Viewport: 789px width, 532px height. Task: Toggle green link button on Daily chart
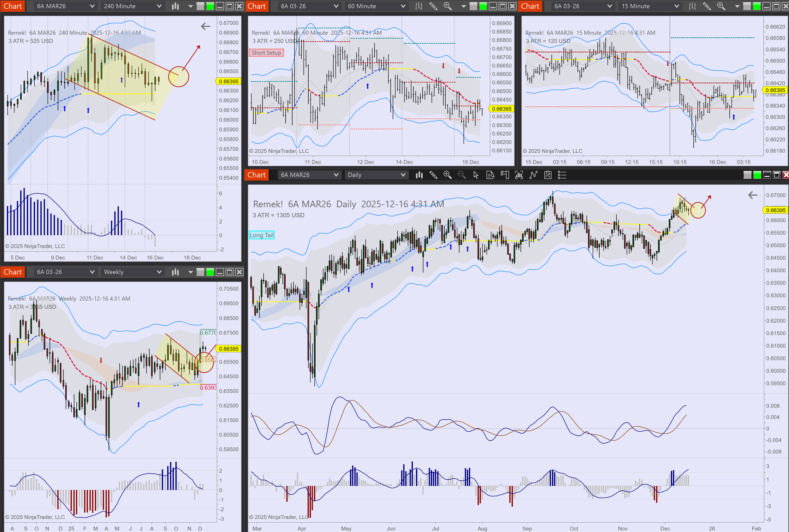coord(757,175)
